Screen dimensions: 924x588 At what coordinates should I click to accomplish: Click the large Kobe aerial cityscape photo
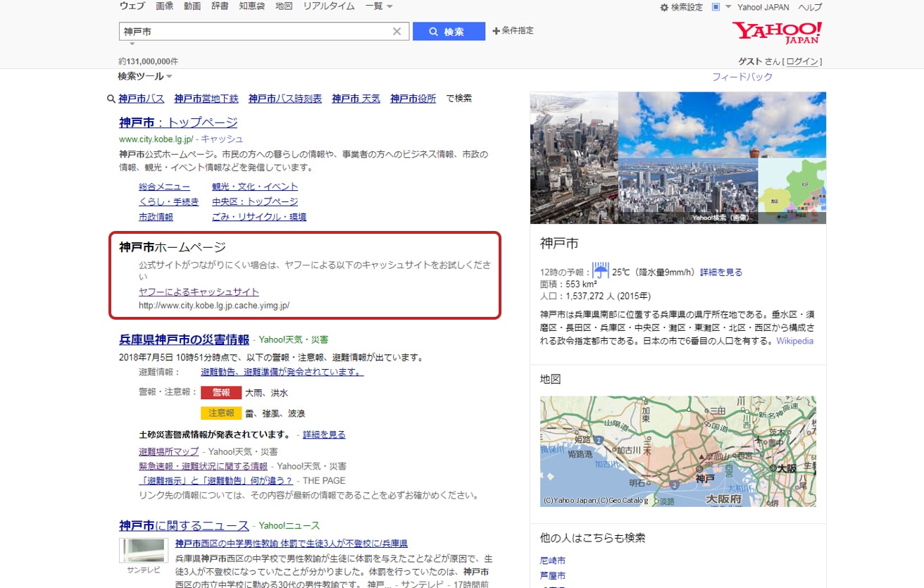click(574, 158)
